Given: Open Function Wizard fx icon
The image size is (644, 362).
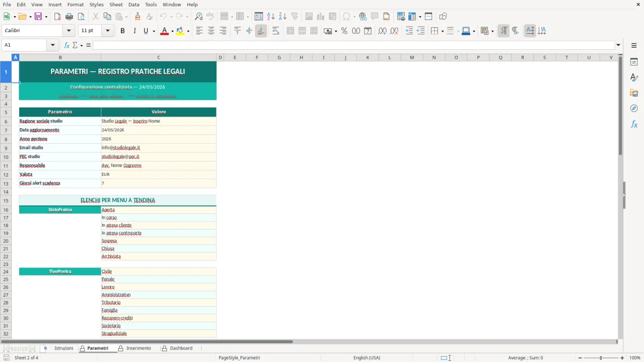Looking at the screenshot, I should (67, 45).
